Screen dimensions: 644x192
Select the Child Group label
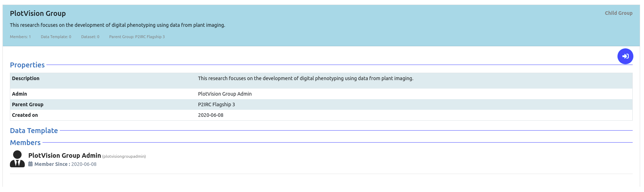click(x=619, y=13)
